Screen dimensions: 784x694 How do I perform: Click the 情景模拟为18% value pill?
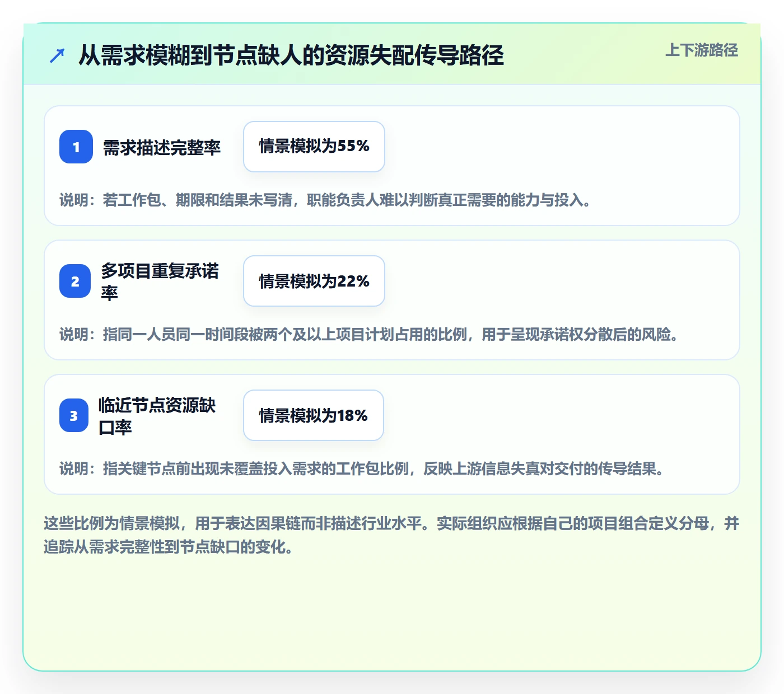coord(314,415)
